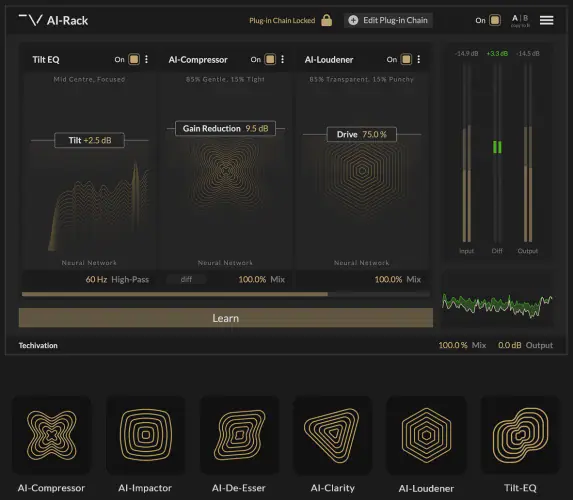The height and width of the screenshot is (500, 573).
Task: Click the AI-Impactor label
Action: [x=145, y=488]
